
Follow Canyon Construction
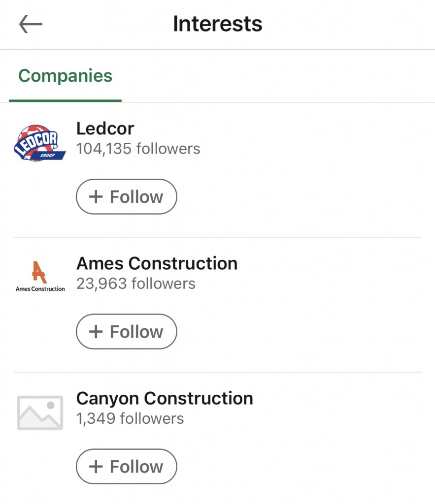(127, 467)
